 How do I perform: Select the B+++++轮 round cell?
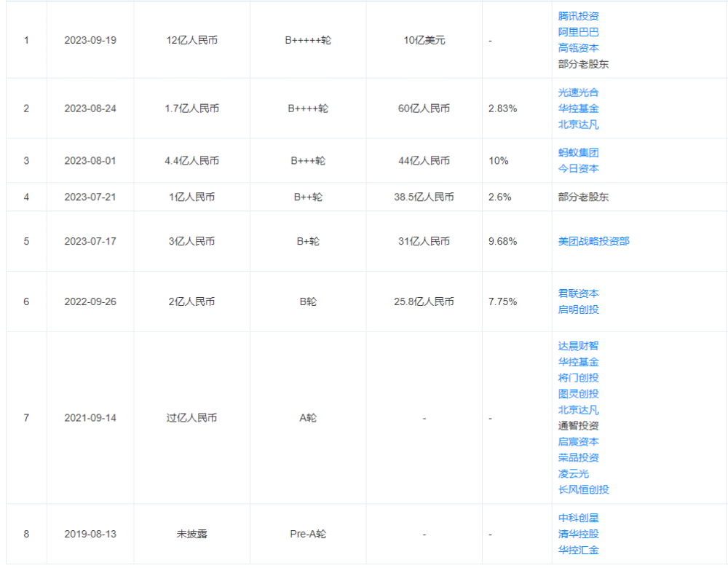pos(308,40)
